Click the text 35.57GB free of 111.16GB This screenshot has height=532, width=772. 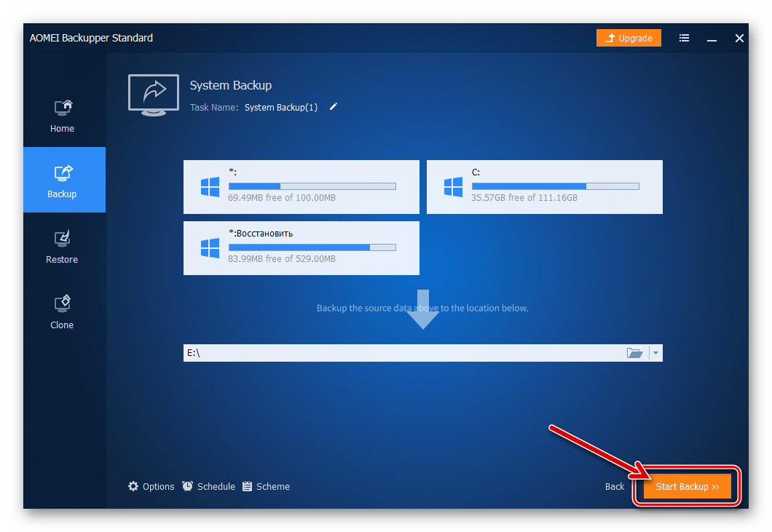[x=524, y=198]
